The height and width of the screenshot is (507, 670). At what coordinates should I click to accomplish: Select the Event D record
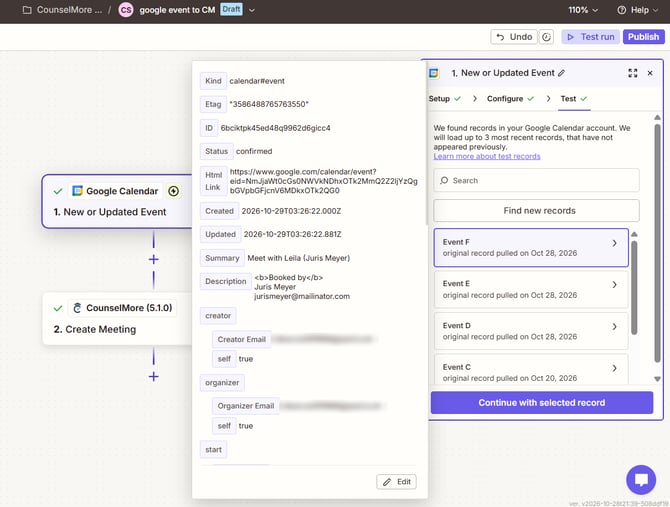coord(531,331)
